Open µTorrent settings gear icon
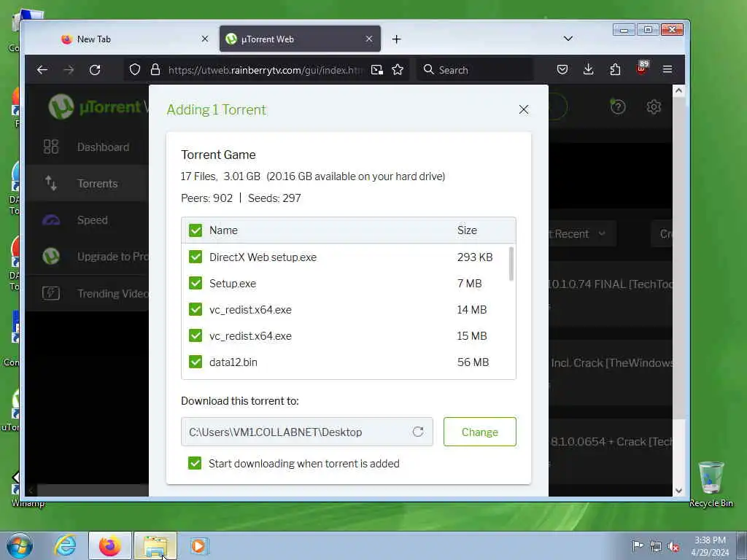The width and height of the screenshot is (747, 560). pos(654,106)
